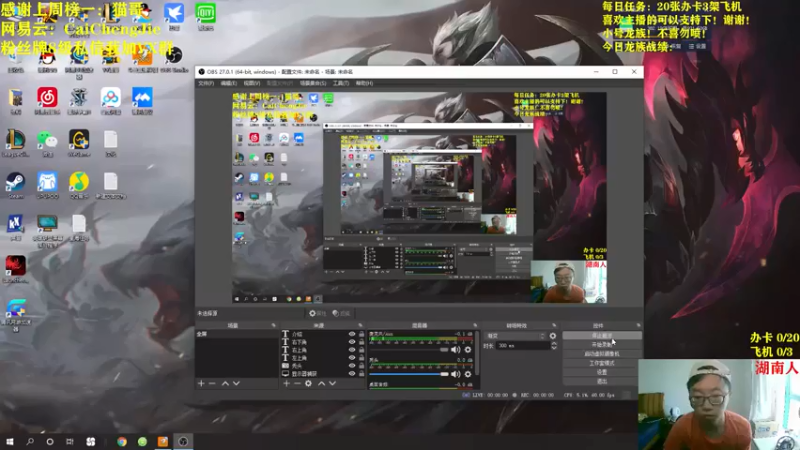Open the 渐变 transition dropdown
Screen dimensions: 800x450
515,336
